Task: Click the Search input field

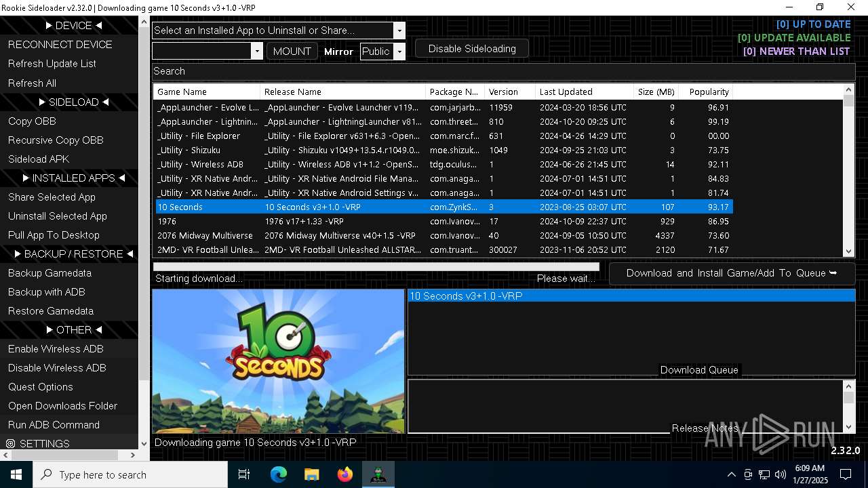Action: click(x=503, y=71)
